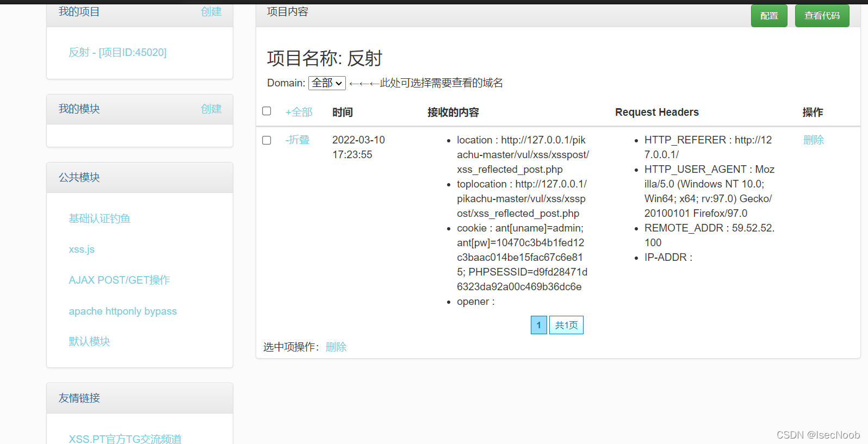Open the Domain 全部 dropdown
The width and height of the screenshot is (868, 444).
(x=327, y=83)
